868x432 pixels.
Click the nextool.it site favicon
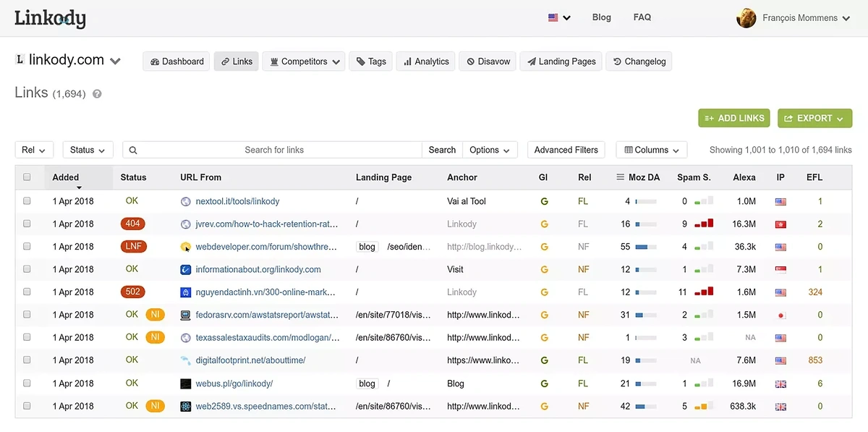point(186,201)
